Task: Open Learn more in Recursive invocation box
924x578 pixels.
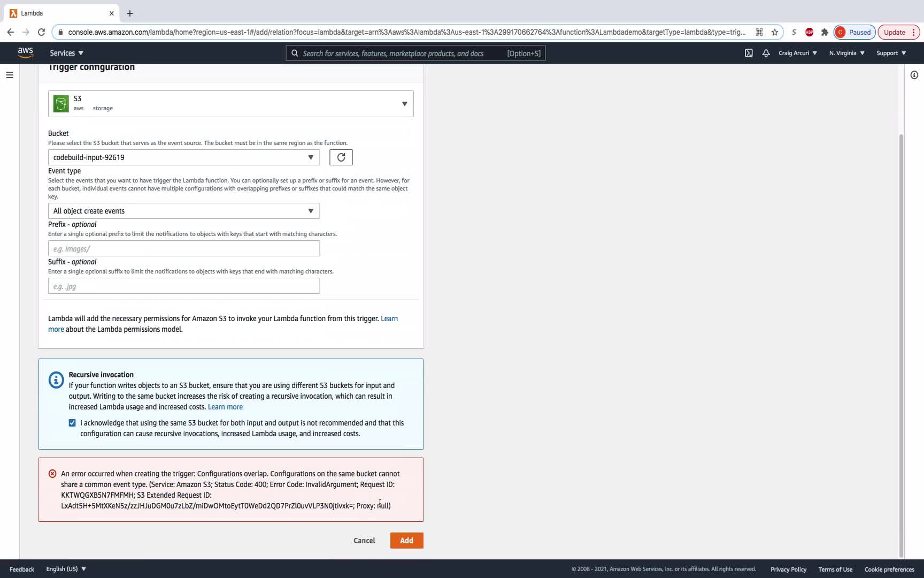Action: tap(225, 407)
